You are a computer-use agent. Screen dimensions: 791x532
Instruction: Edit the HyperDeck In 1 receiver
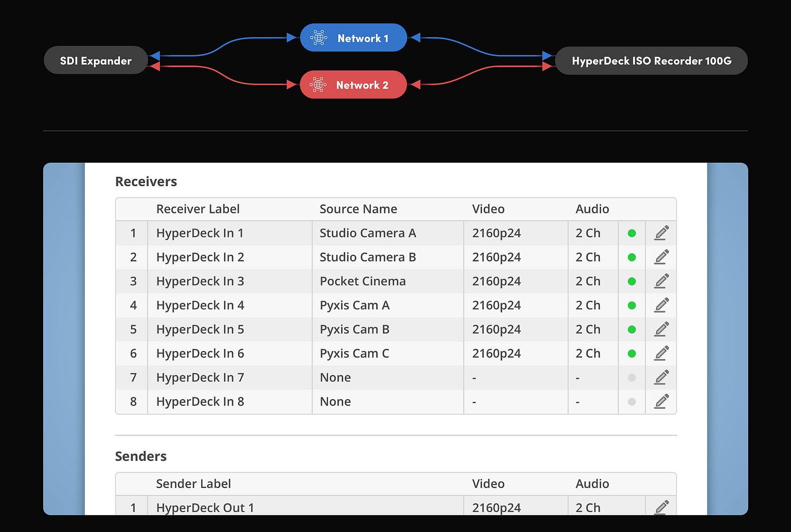click(661, 233)
